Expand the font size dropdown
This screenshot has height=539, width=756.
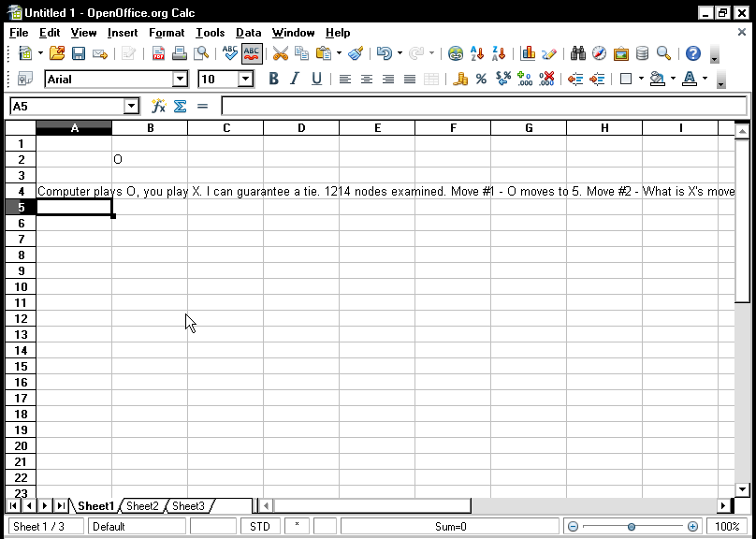pyautogui.click(x=246, y=80)
